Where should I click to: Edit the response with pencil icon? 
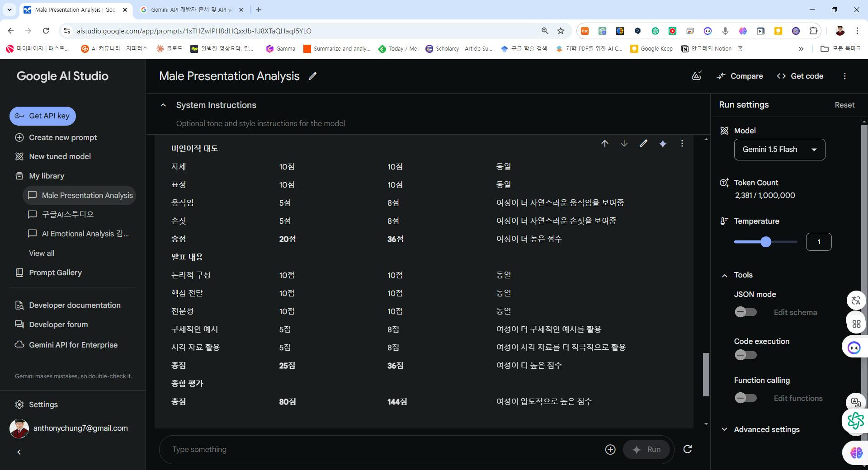pos(643,144)
